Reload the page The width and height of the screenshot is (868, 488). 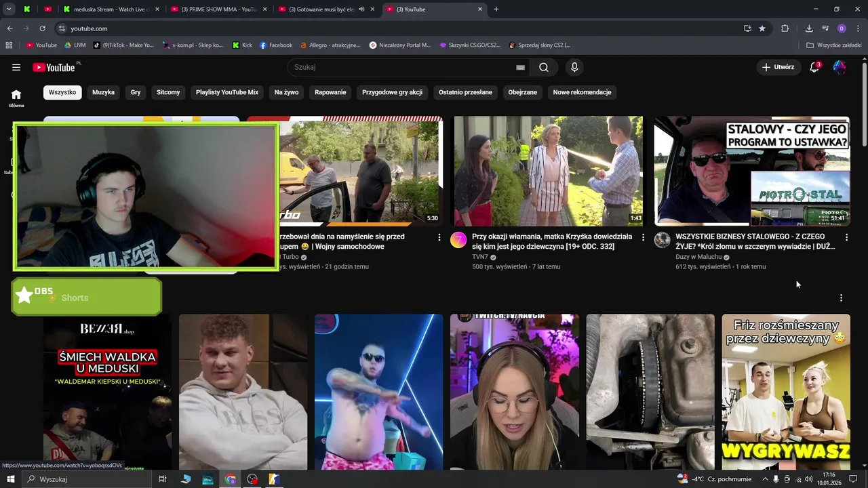[x=42, y=28]
